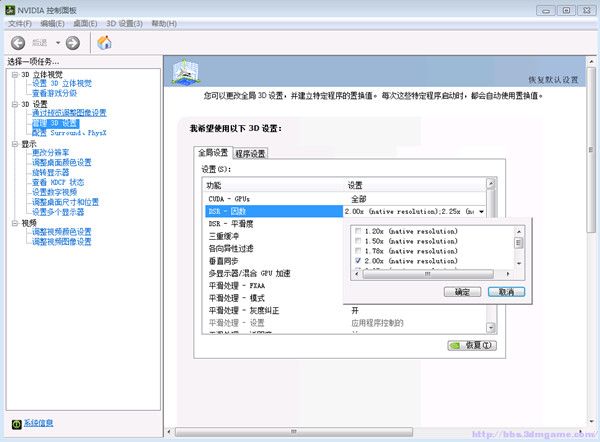Switch to the 程序设置 tab
The width and height of the screenshot is (600, 442).
(250, 153)
